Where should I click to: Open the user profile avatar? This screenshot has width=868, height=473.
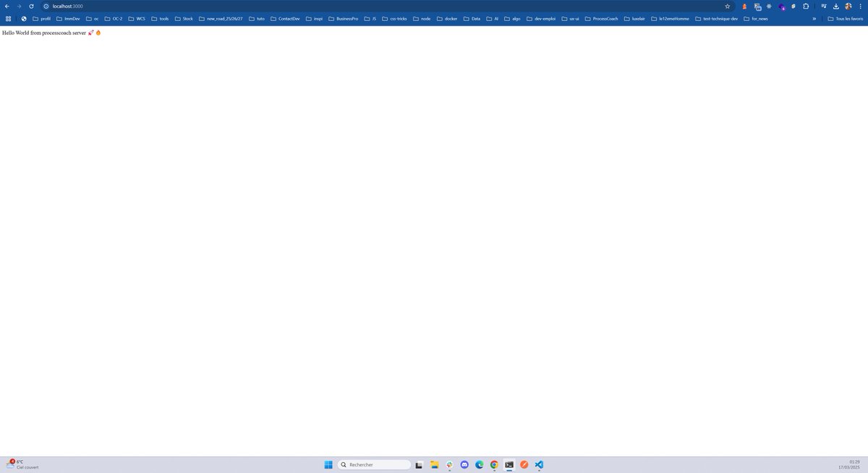point(848,6)
